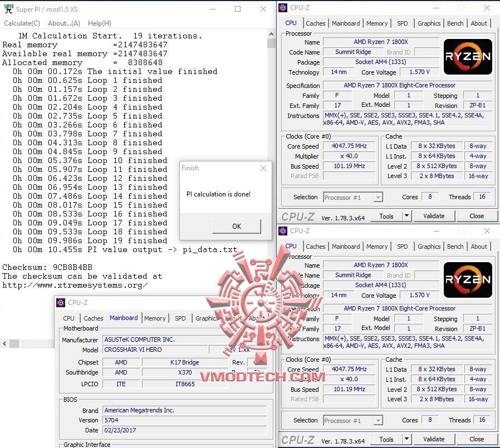The width and height of the screenshot is (500, 448).
Task: Open the Help menu in Super PI
Action: click(x=99, y=23)
